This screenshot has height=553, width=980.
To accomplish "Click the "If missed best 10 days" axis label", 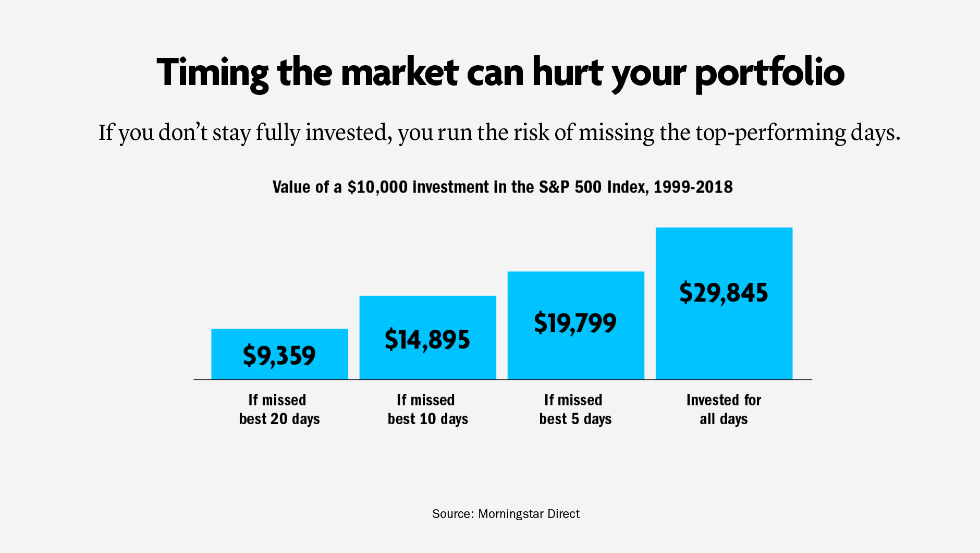I will (427, 410).
